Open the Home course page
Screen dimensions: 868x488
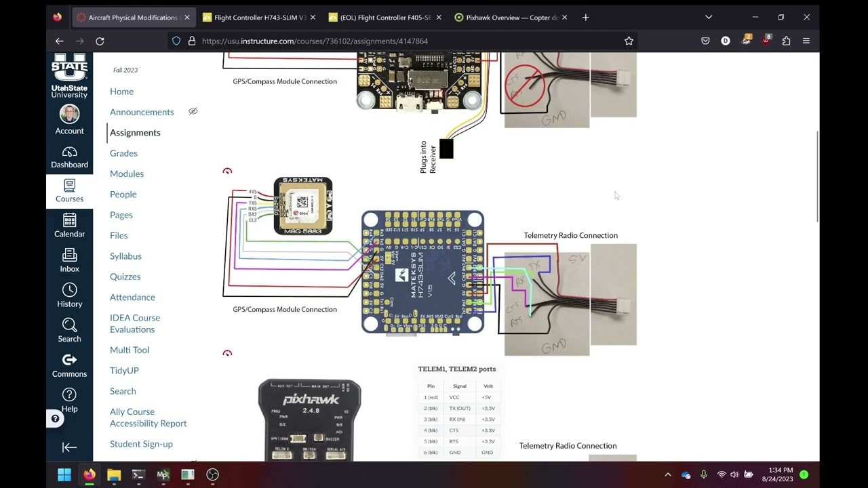point(121,91)
